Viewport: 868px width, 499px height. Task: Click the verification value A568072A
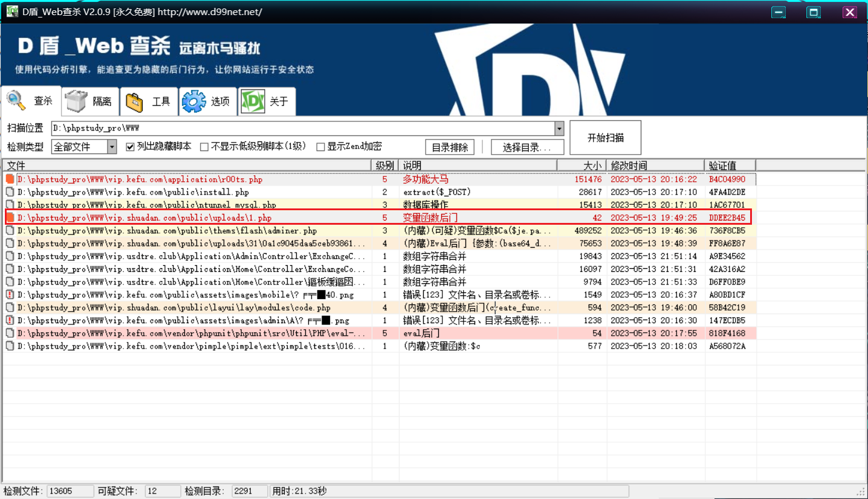pos(727,346)
